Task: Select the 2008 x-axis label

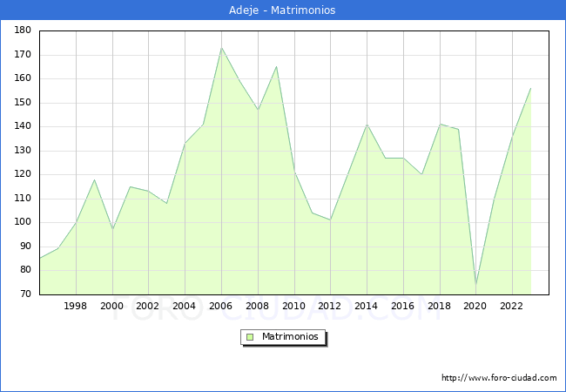Action: tap(257, 306)
